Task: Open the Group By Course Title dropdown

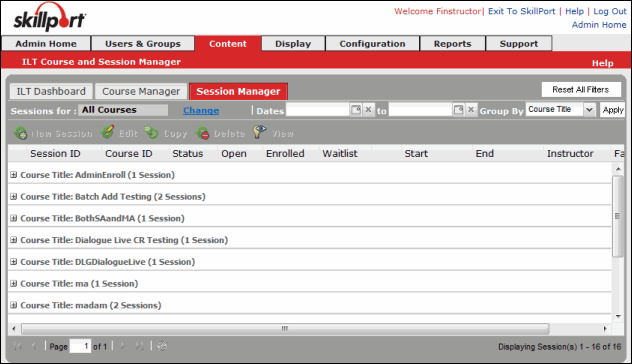Action: pos(589,110)
